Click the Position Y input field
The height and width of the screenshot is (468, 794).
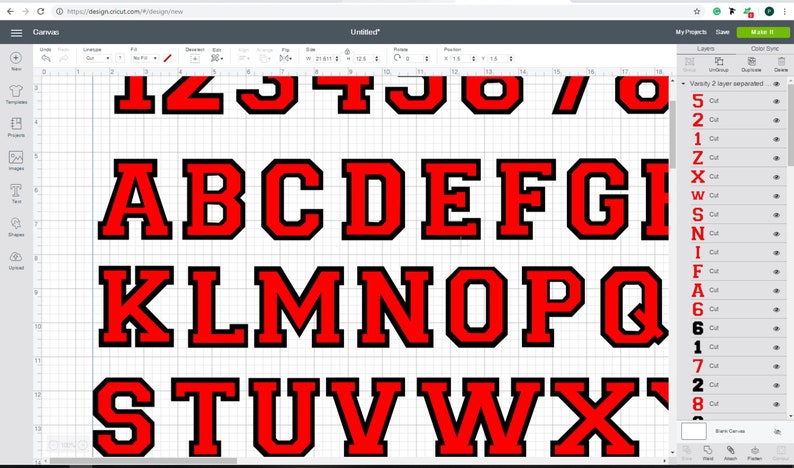[x=498, y=59]
